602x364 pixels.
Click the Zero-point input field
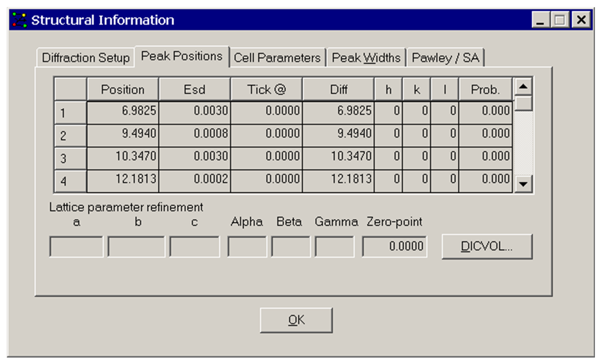click(x=394, y=246)
